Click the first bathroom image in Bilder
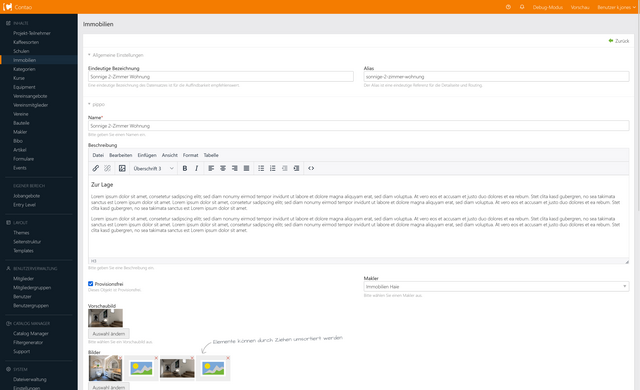640x390 pixels. click(x=105, y=368)
